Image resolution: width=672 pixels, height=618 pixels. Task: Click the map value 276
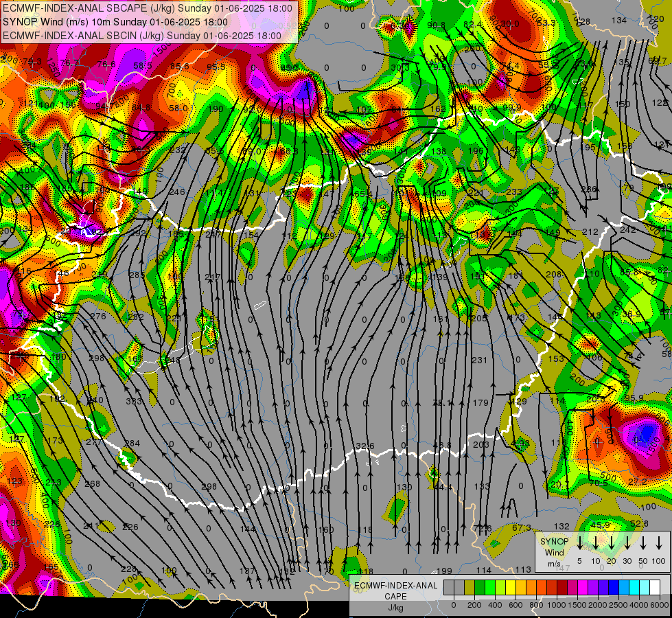[98, 316]
